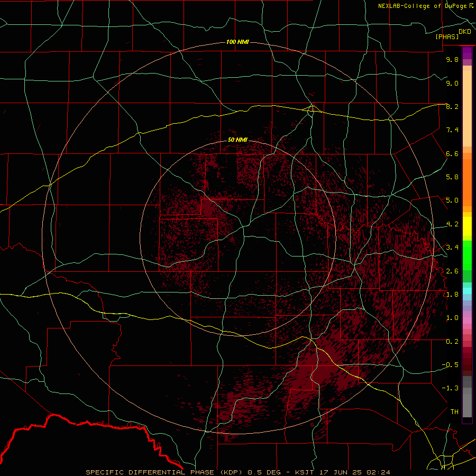Image resolution: width=476 pixels, height=476 pixels.
Task: Pick the bright green color bar segment
Action: tap(467, 255)
